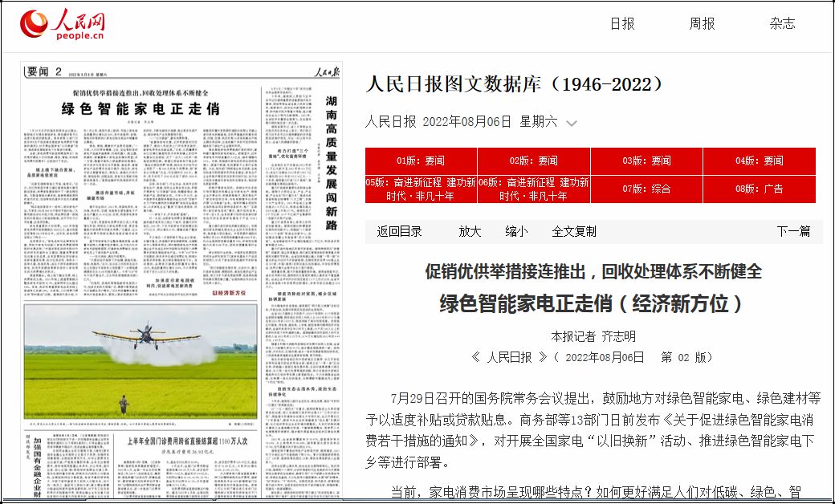Select page 03版：要闻
835x504 pixels.
click(646, 161)
